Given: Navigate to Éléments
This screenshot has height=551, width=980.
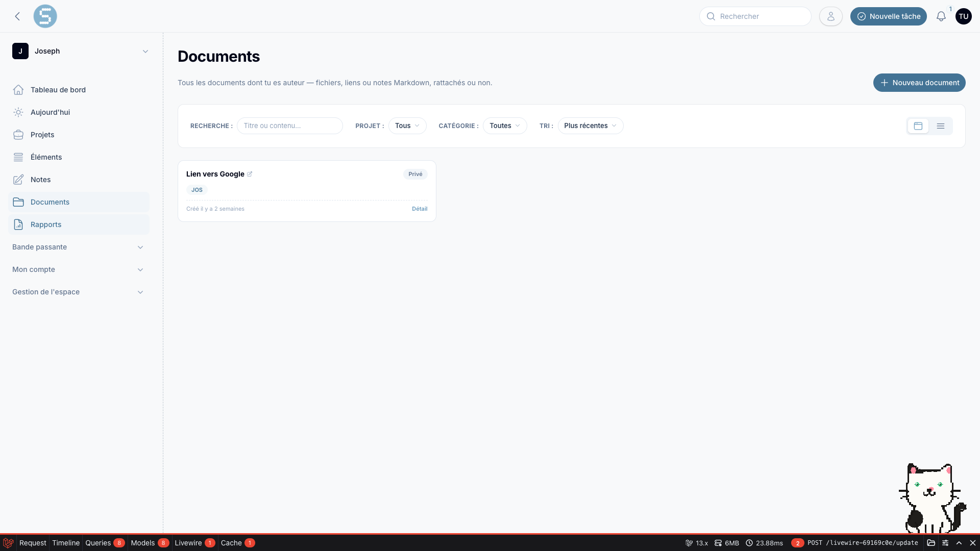Looking at the screenshot, I should tap(79, 157).
